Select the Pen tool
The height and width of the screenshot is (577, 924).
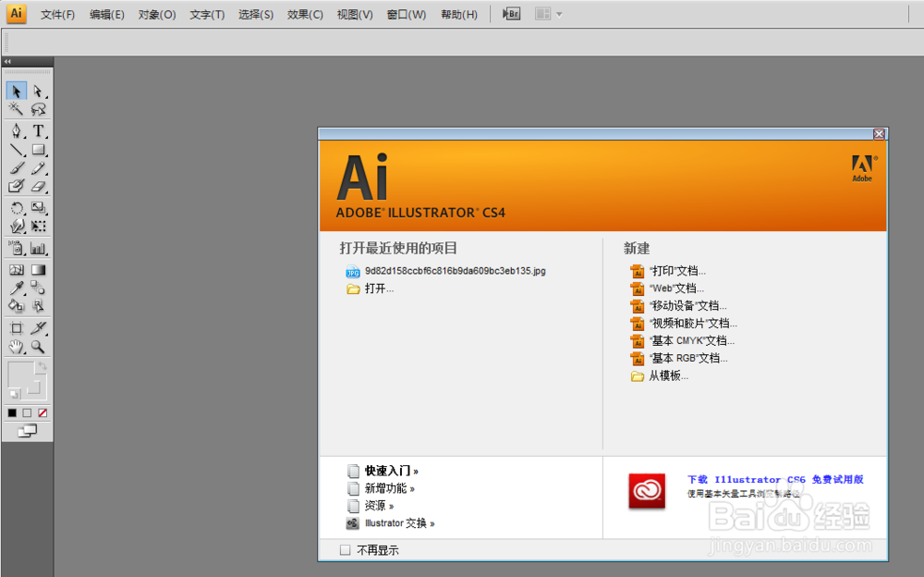tap(17, 130)
